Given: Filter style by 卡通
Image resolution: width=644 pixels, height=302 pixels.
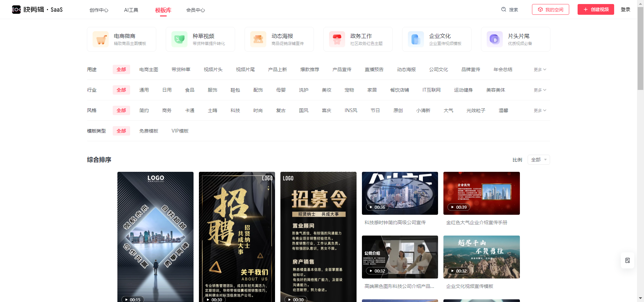Looking at the screenshot, I should click(x=190, y=110).
